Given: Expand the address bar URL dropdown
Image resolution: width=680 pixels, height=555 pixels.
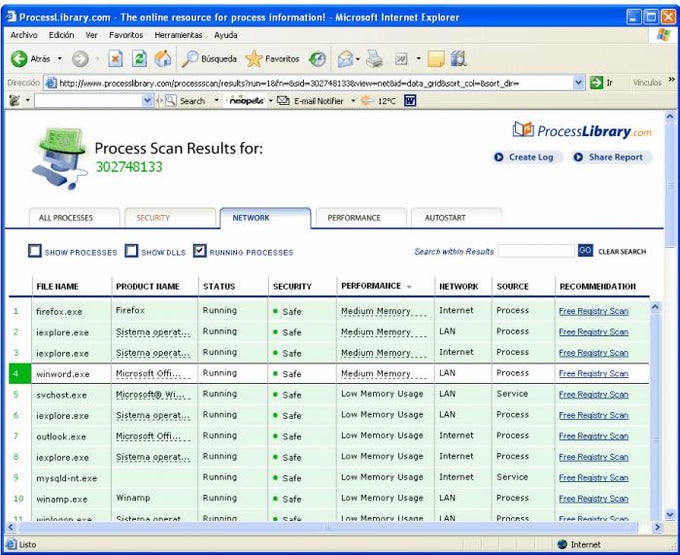Looking at the screenshot, I should point(579,83).
